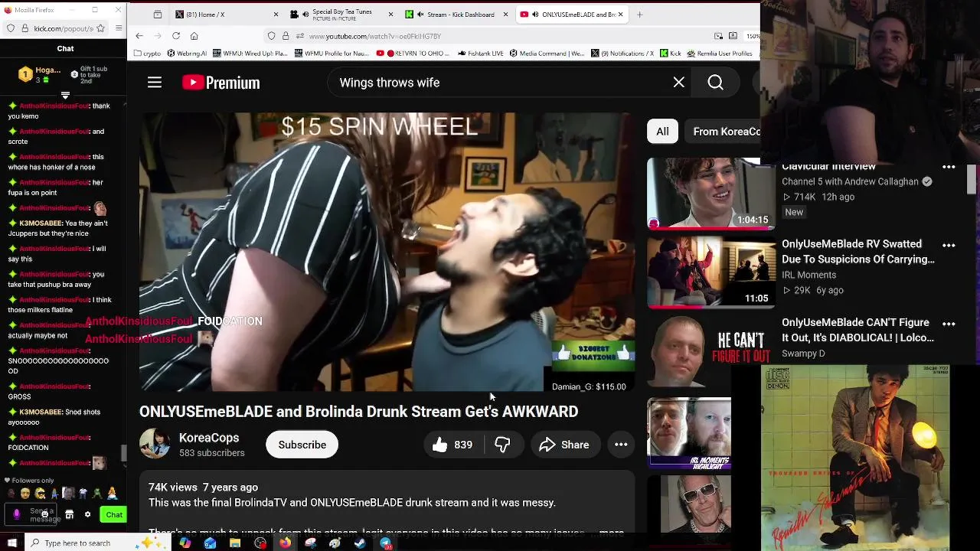980x551 pixels.
Task: Mute the YouTube tab's audio icon
Action: click(x=535, y=15)
